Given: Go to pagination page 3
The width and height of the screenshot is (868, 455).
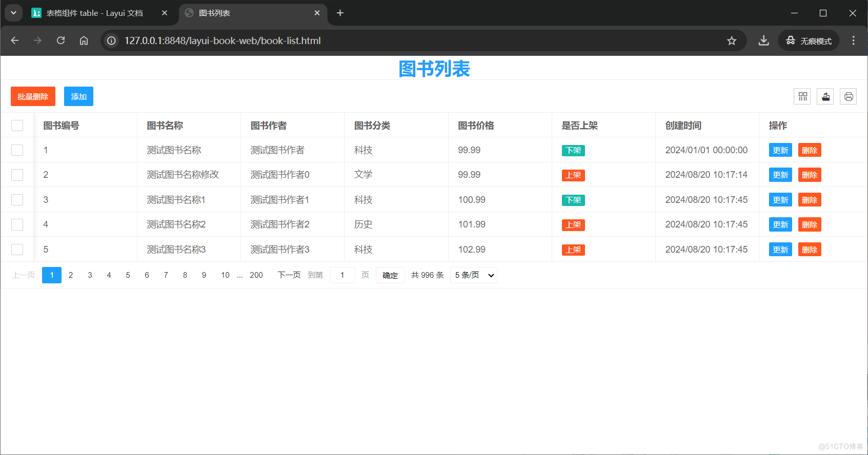Looking at the screenshot, I should click(x=90, y=275).
